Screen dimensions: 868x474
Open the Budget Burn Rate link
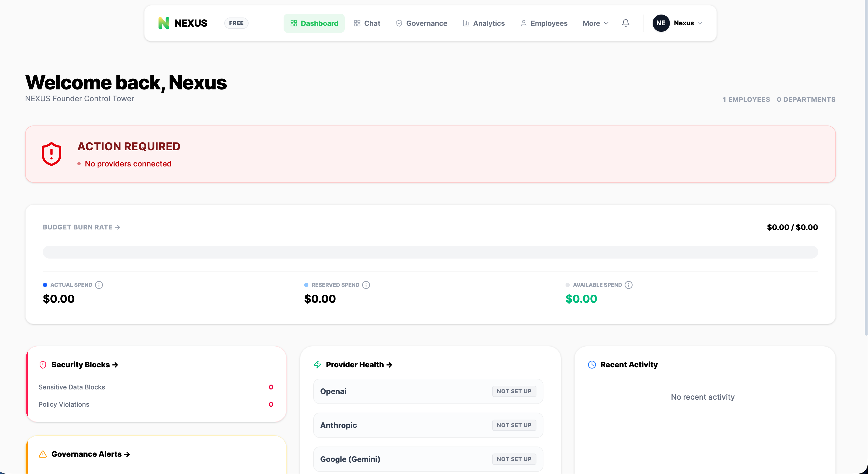click(81, 227)
